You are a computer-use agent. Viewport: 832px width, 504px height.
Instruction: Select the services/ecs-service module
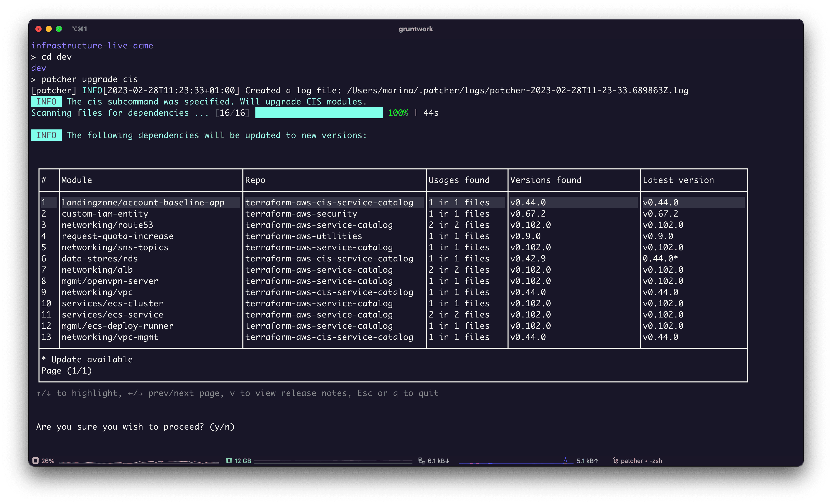click(112, 315)
